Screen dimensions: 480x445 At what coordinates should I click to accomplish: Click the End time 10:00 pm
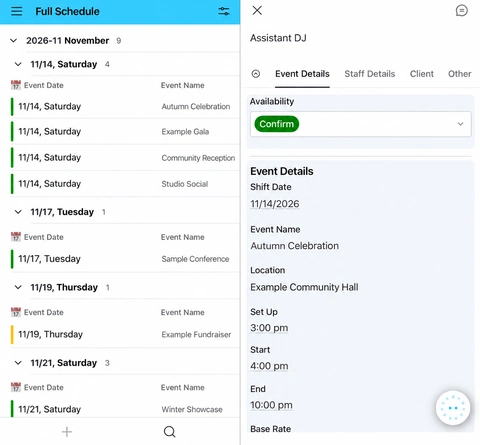(x=271, y=405)
